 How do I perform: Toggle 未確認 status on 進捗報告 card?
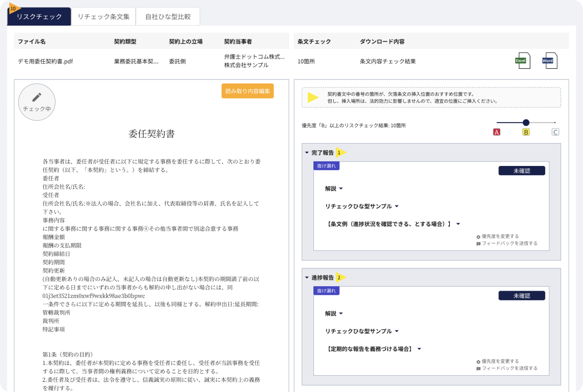click(x=521, y=295)
